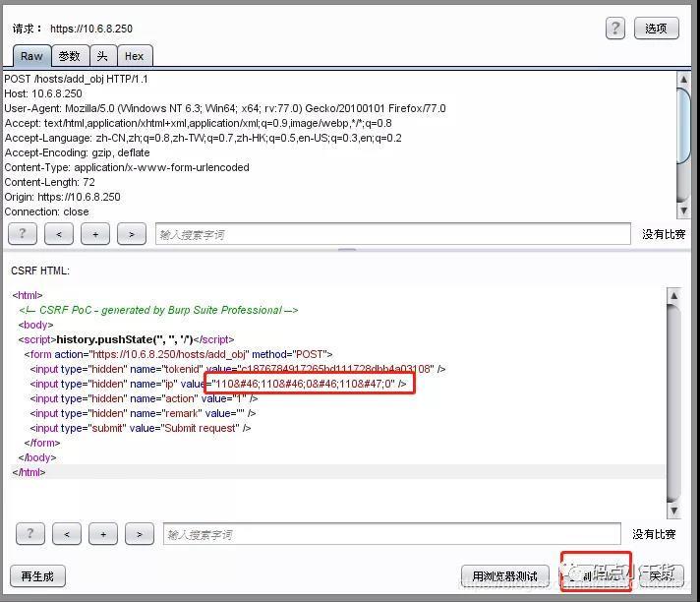700x602 pixels.
Task: Click the Origin: https://10.6.8.250 line
Action: [63, 197]
